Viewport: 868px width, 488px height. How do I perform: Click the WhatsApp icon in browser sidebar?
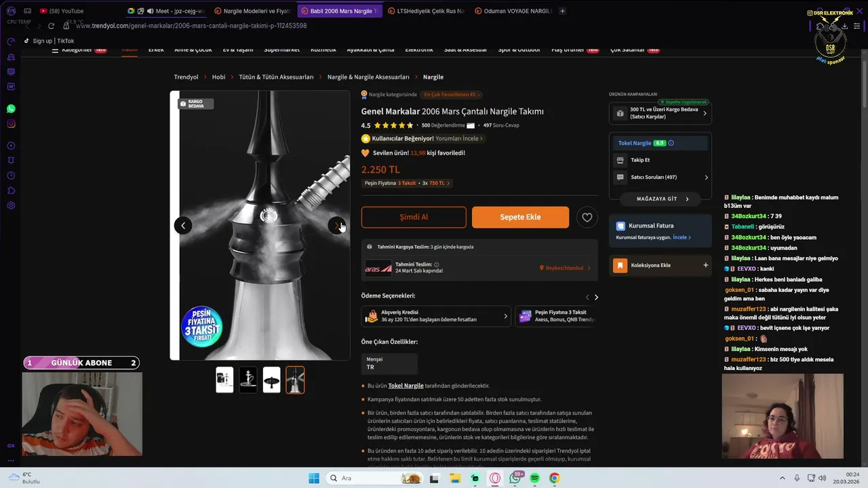(11, 108)
